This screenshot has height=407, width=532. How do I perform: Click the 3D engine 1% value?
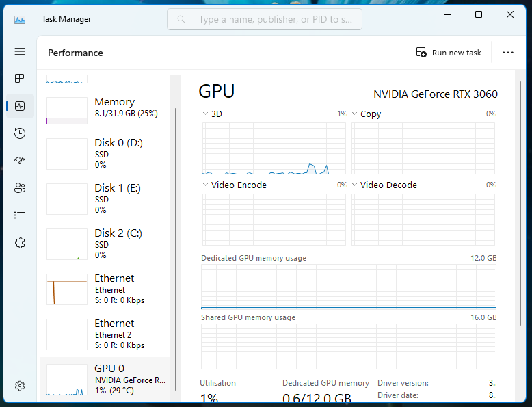coord(342,114)
